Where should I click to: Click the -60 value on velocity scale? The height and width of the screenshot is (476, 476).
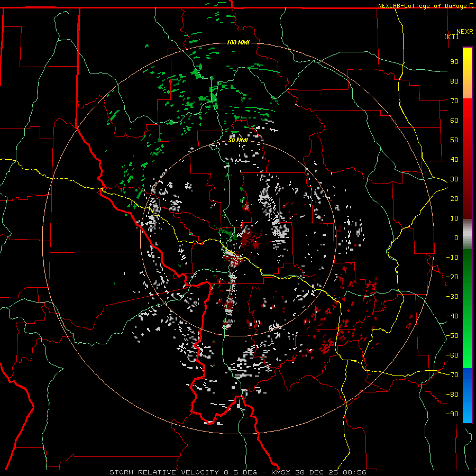pos(452,355)
